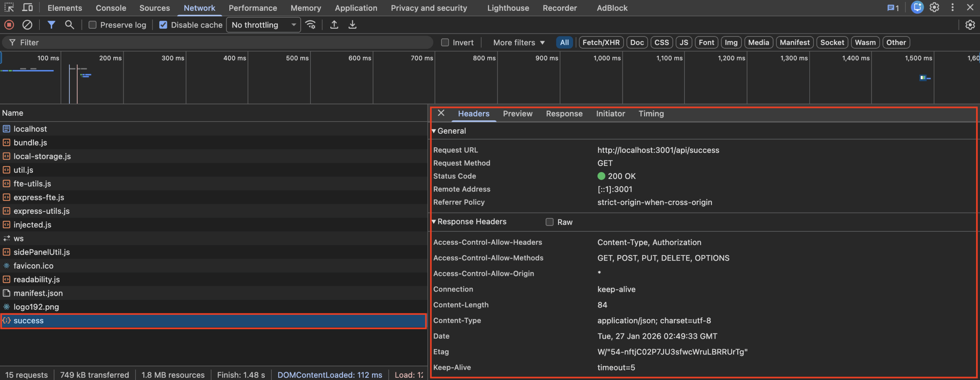Screen dimensions: 980x380
Task: Open network conditions wifi icon
Action: pyautogui.click(x=310, y=25)
